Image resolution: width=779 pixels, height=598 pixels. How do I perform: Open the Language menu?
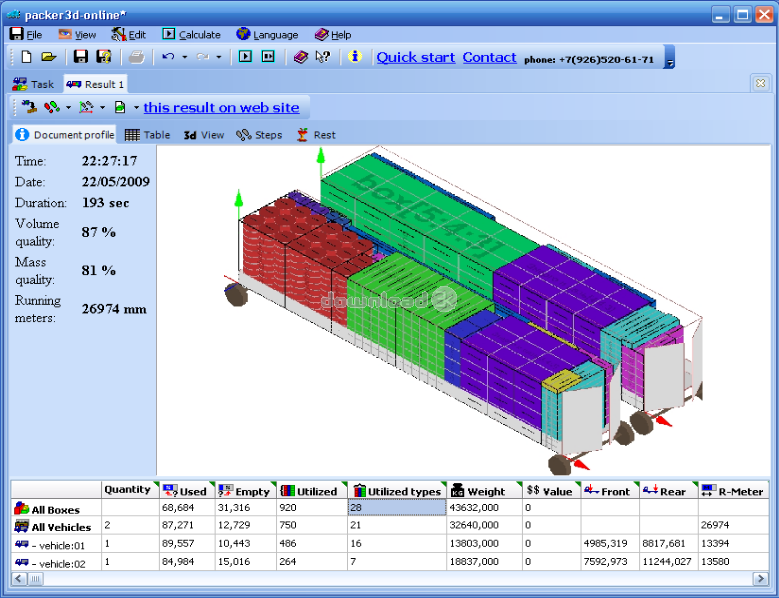[267, 34]
